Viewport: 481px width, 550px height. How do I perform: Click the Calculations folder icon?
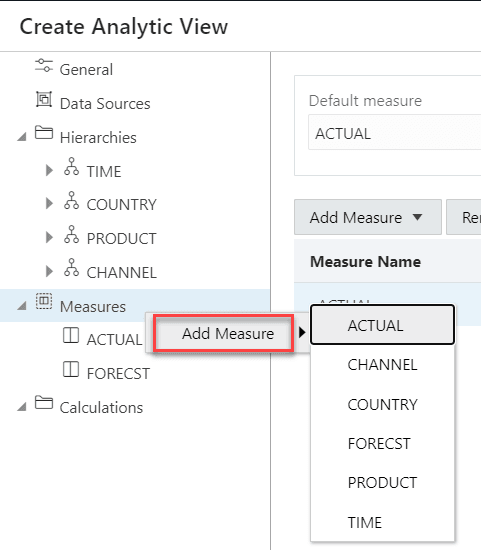point(44,403)
